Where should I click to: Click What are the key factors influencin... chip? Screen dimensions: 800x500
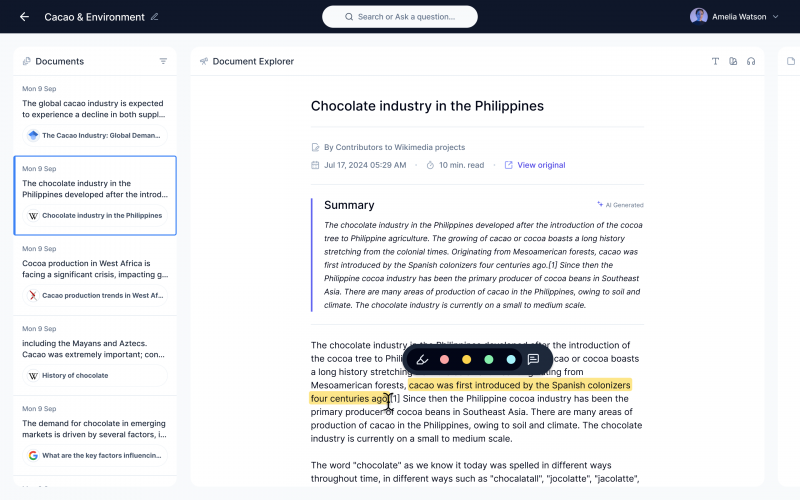tap(95, 456)
